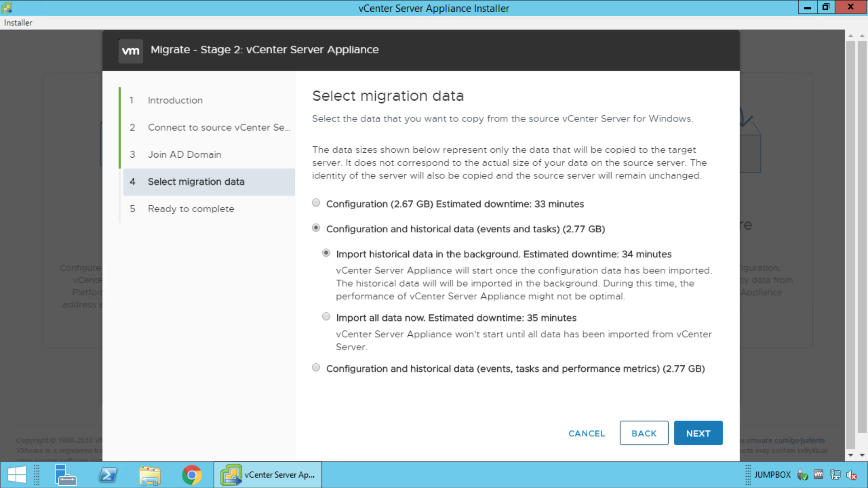The height and width of the screenshot is (488, 868).
Task: Select Import historical data in background
Action: (x=326, y=253)
